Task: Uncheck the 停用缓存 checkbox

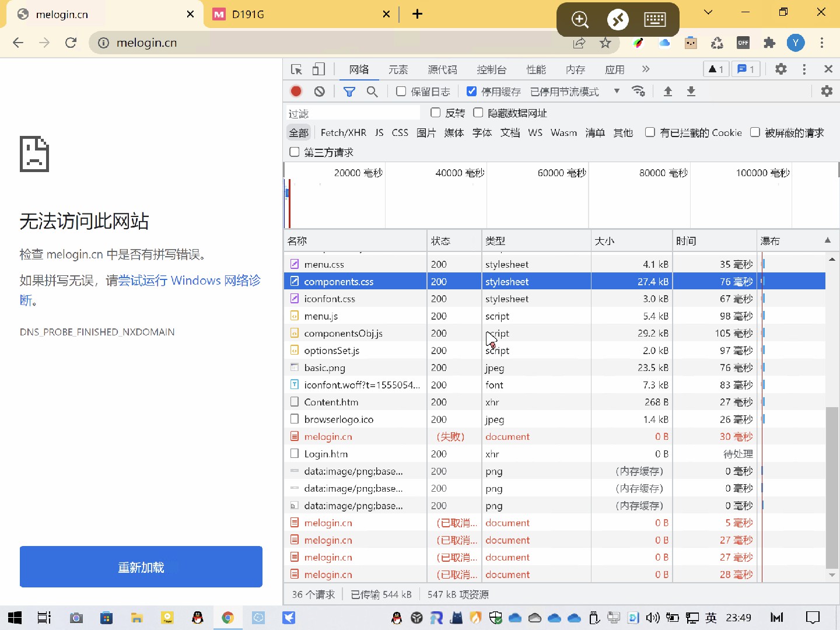Action: point(472,91)
